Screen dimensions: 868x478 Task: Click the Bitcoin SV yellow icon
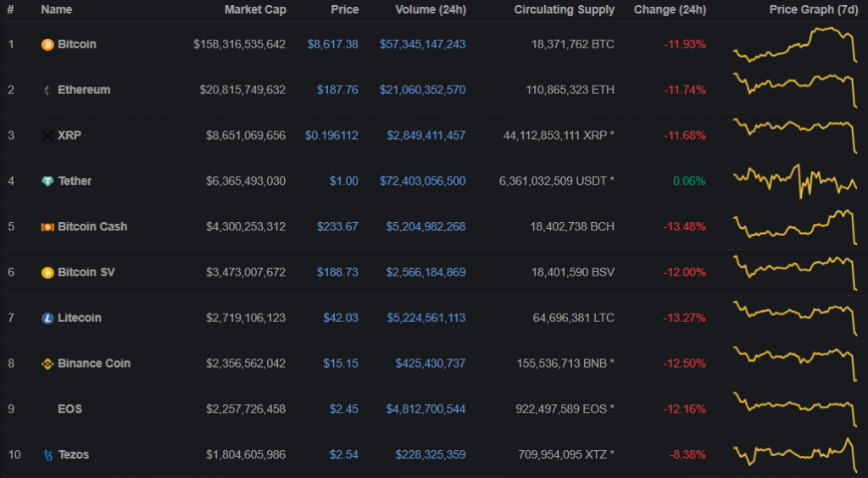pyautogui.click(x=47, y=273)
